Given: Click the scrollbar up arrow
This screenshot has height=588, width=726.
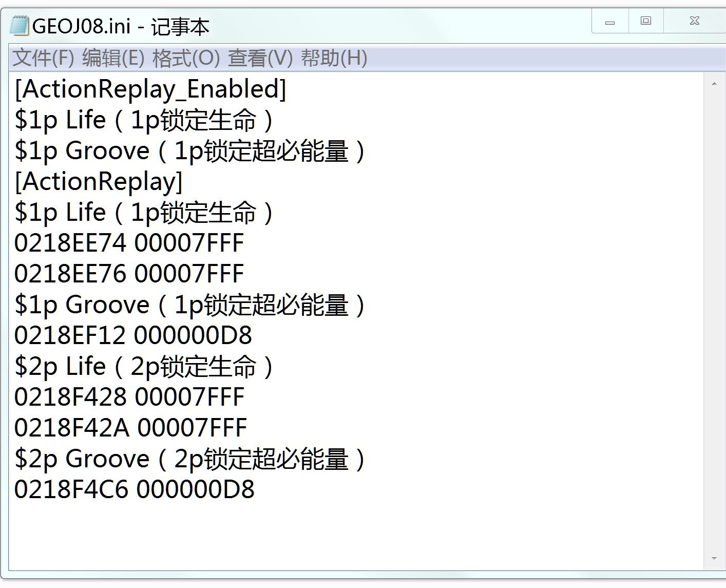Looking at the screenshot, I should pos(714,84).
